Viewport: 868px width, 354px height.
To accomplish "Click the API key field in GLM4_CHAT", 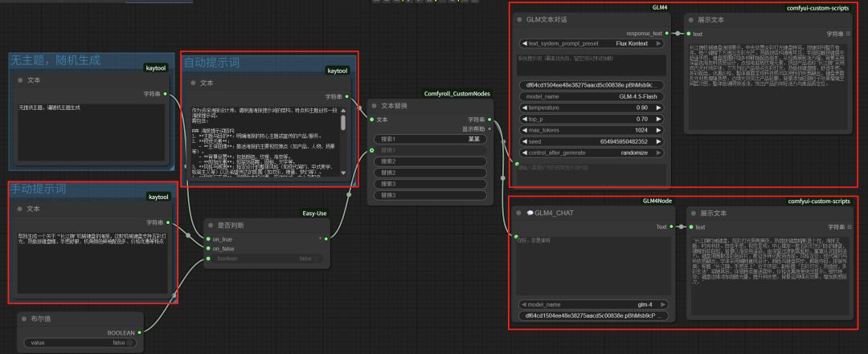I will click(x=593, y=315).
